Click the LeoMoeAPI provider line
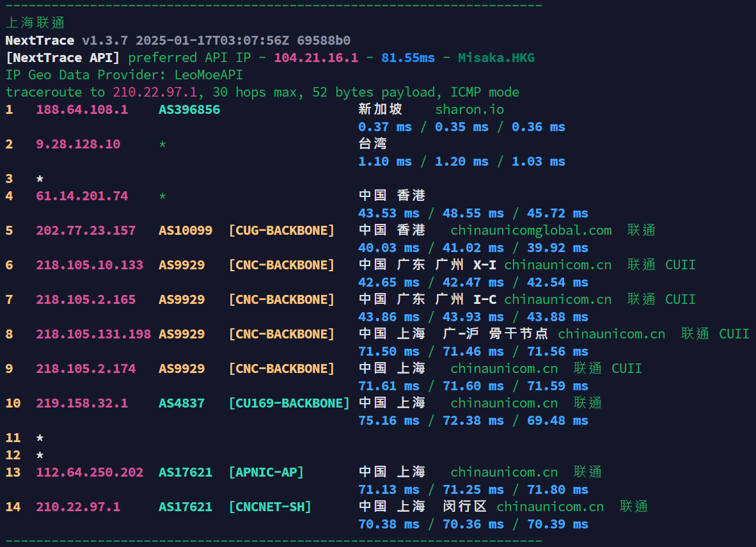The image size is (756, 547). 124,75
